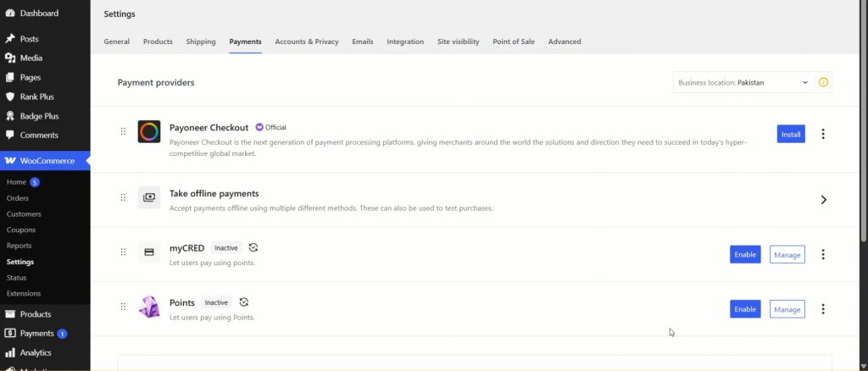Viewport: 868px width, 371px height.
Task: Click the Rank Plus shield icon
Action: tap(10, 97)
